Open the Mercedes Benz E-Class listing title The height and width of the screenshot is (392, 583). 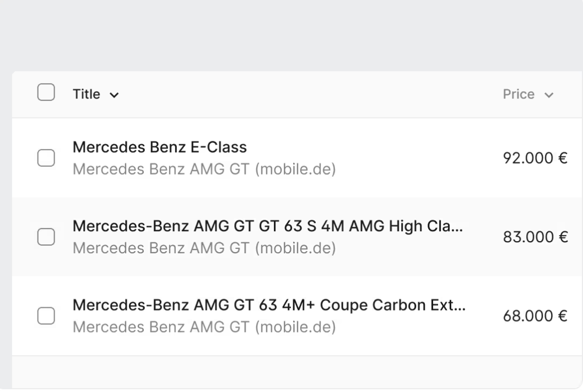[x=159, y=147]
